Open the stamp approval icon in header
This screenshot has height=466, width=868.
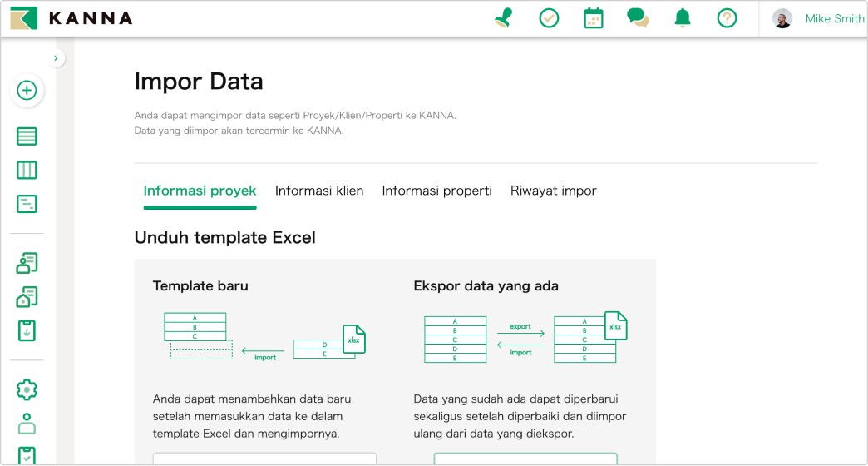click(504, 18)
